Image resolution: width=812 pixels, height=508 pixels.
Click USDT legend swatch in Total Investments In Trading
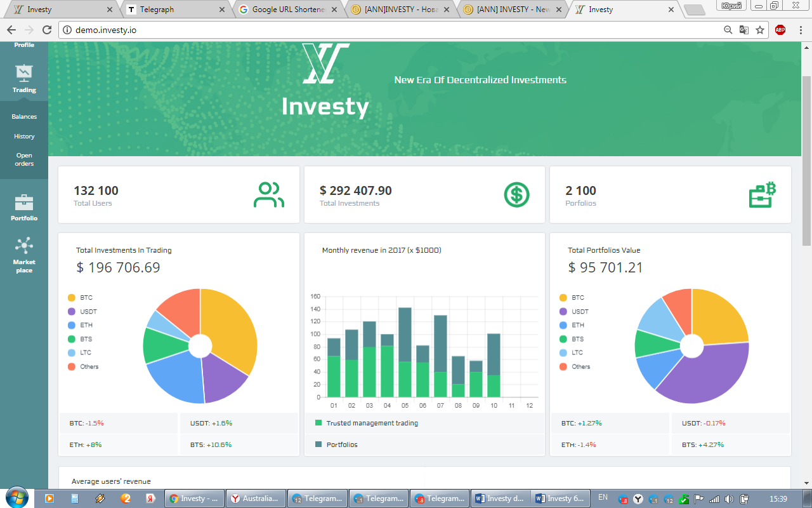[x=72, y=312]
